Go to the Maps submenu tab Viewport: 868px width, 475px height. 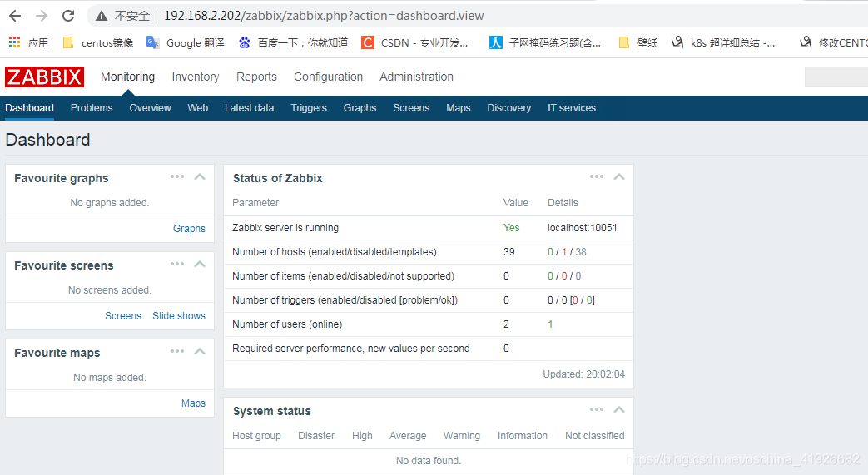[459, 108]
